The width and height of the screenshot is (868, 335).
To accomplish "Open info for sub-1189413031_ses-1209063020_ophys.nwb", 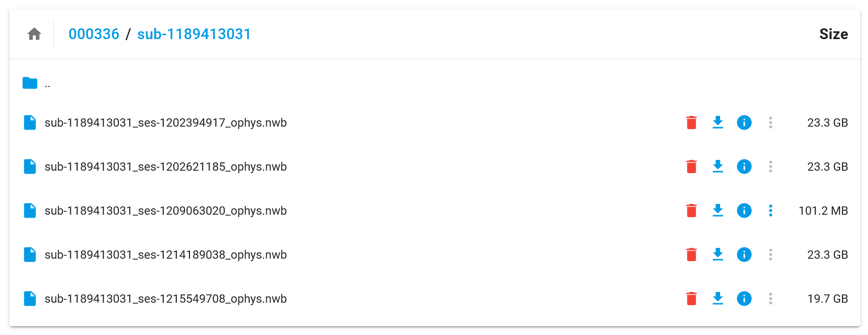I will [744, 211].
